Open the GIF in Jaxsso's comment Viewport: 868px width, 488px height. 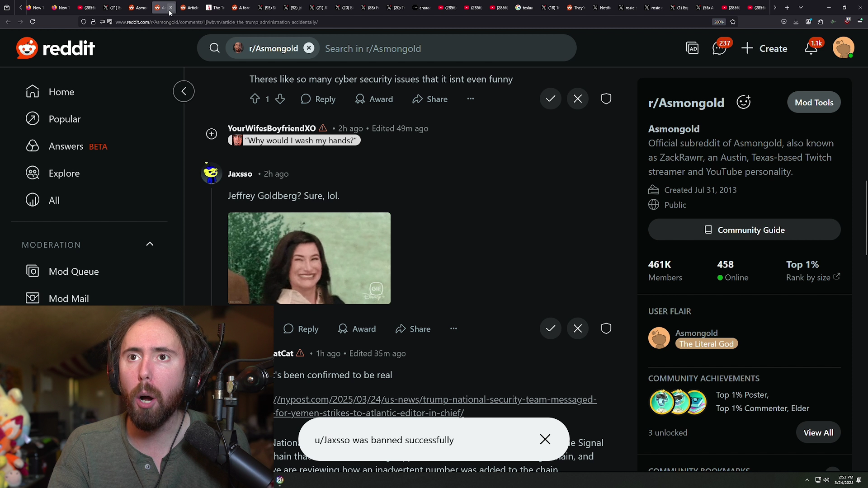coord(309,258)
